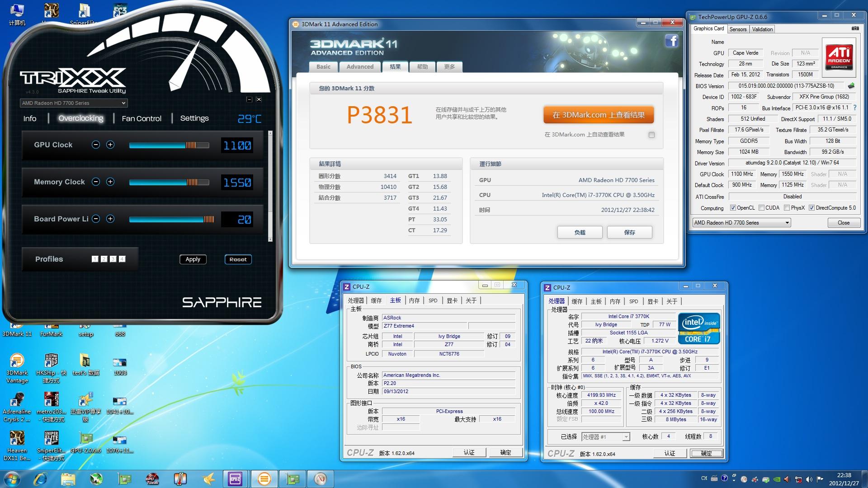Toggle DirectCompute 5.0 checkbox in GPU-Z
This screenshot has width=868, height=488.
[811, 208]
